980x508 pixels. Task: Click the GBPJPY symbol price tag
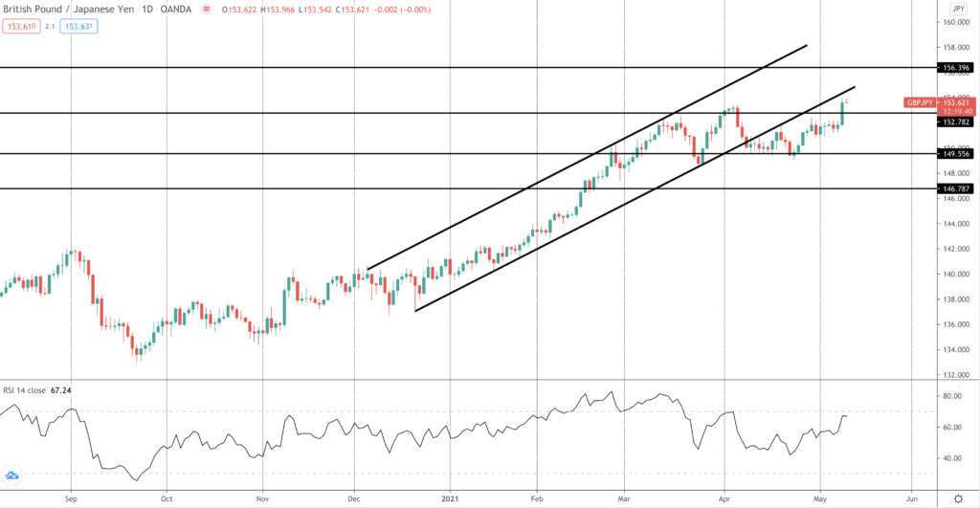(x=920, y=101)
